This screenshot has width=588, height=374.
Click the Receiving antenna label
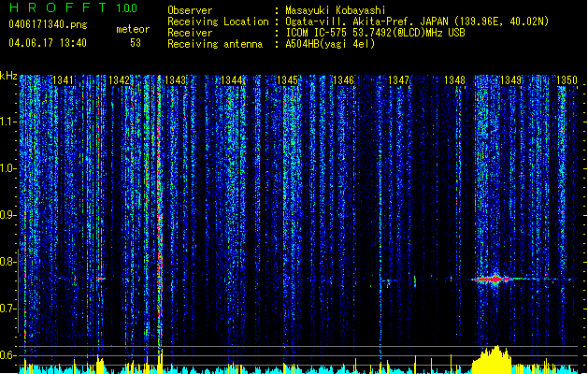pyautogui.click(x=215, y=44)
